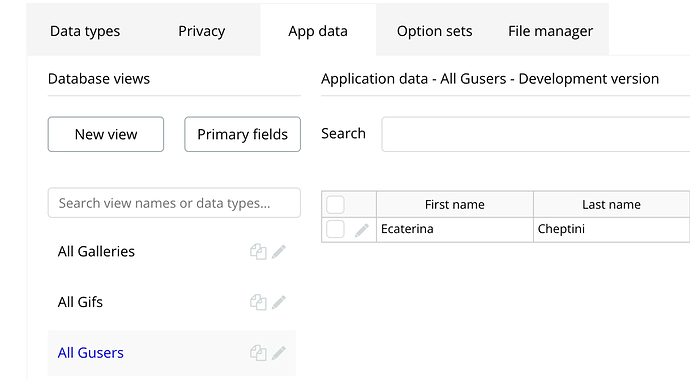Open the Privacy tab

pos(202,31)
